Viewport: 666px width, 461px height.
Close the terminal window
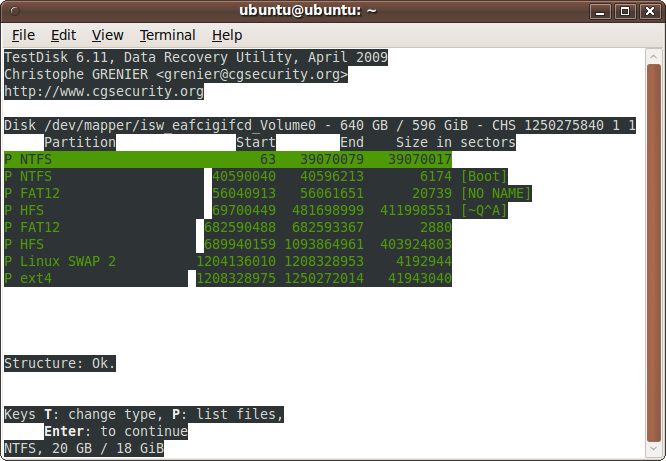tap(650, 11)
